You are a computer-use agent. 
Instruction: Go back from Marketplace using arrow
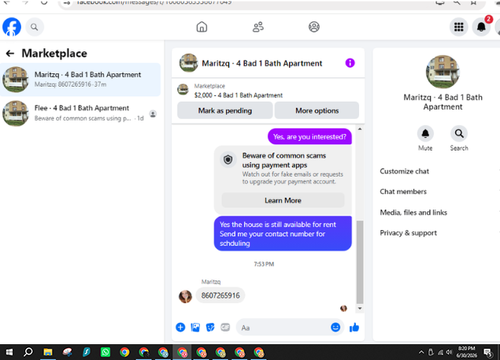pos(10,53)
